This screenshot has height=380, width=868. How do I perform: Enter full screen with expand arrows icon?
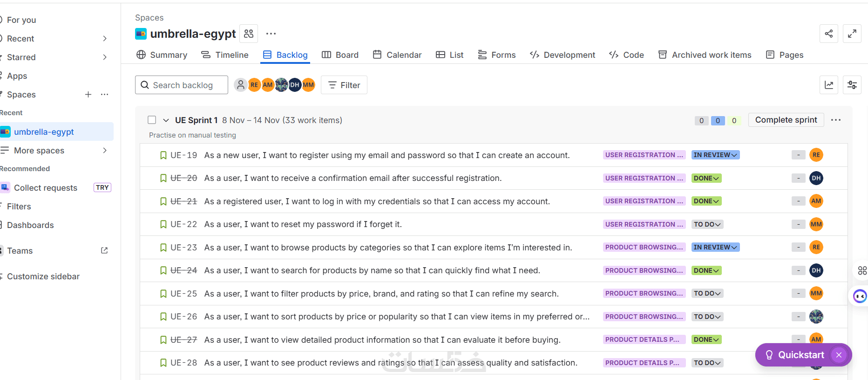pos(852,34)
